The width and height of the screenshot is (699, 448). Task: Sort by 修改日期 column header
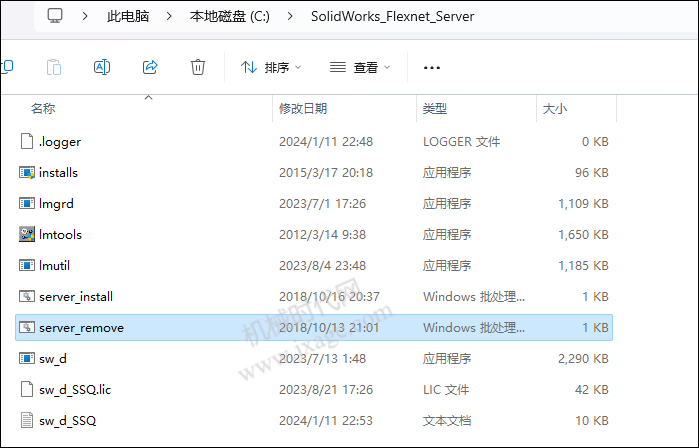click(303, 108)
